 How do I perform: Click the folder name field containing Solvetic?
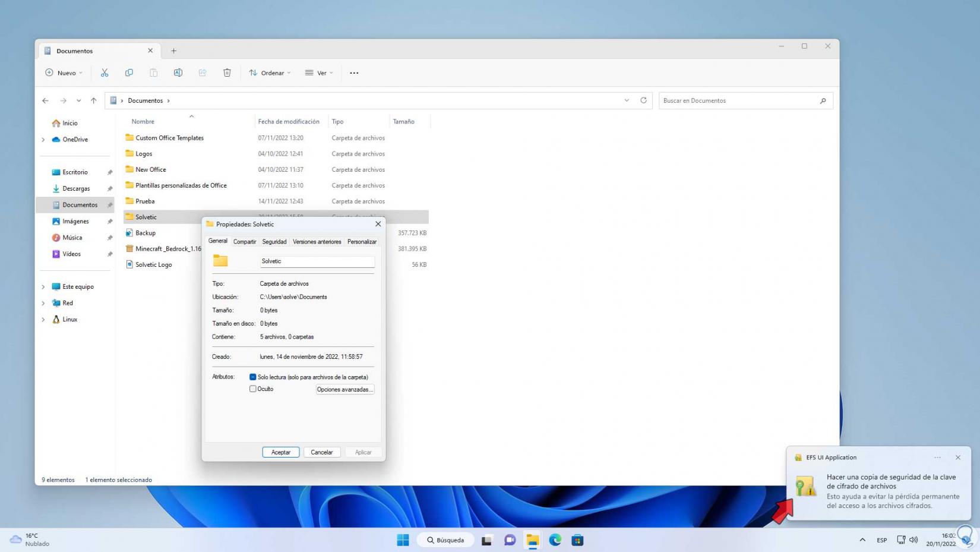pos(317,261)
